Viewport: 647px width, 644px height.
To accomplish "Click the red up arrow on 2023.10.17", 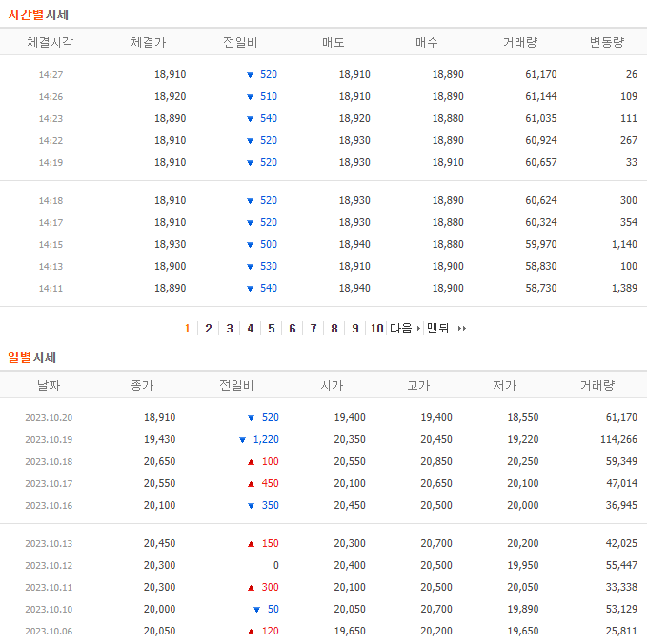I will tap(251, 484).
